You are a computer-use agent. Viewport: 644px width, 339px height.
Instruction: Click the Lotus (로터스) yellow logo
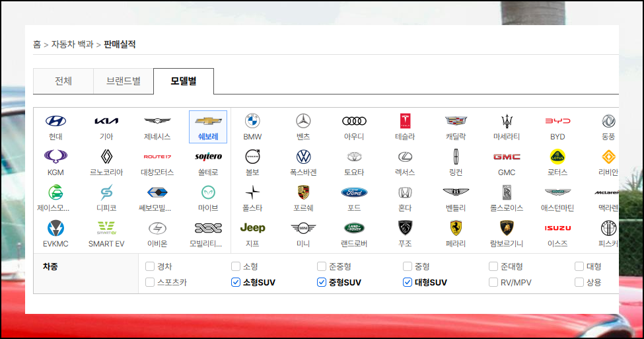pyautogui.click(x=557, y=157)
